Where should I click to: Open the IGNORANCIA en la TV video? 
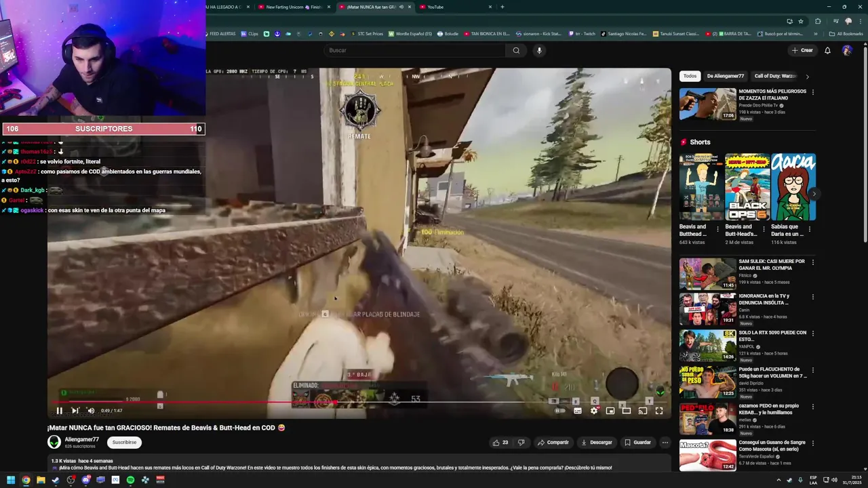707,308
